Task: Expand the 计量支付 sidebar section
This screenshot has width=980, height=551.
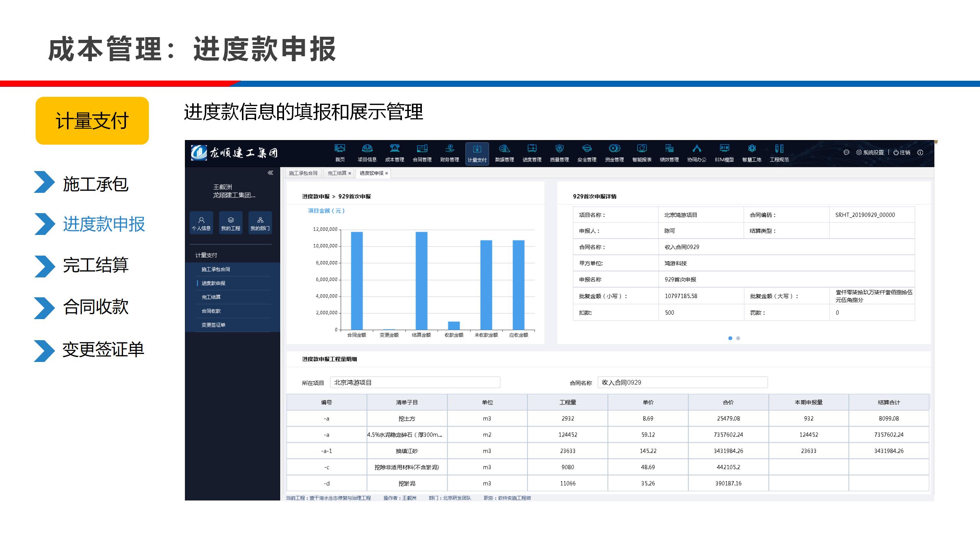Action: pyautogui.click(x=206, y=255)
